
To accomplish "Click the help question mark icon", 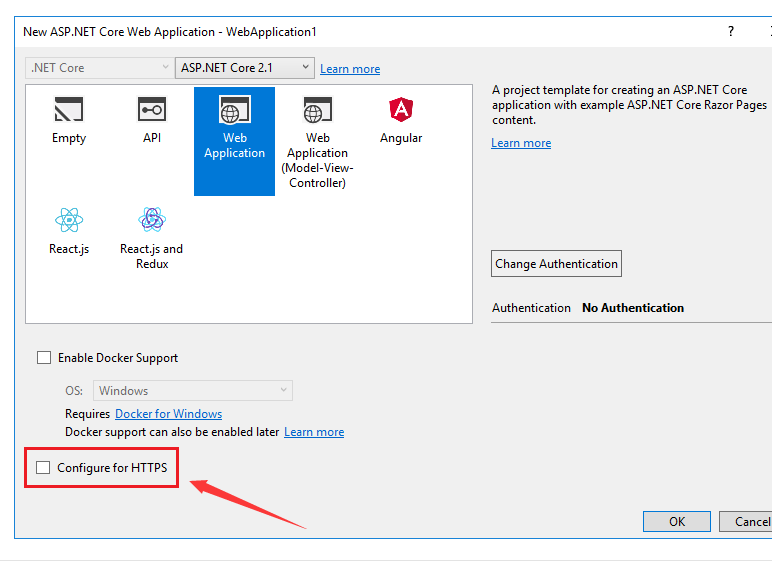I will click(731, 32).
